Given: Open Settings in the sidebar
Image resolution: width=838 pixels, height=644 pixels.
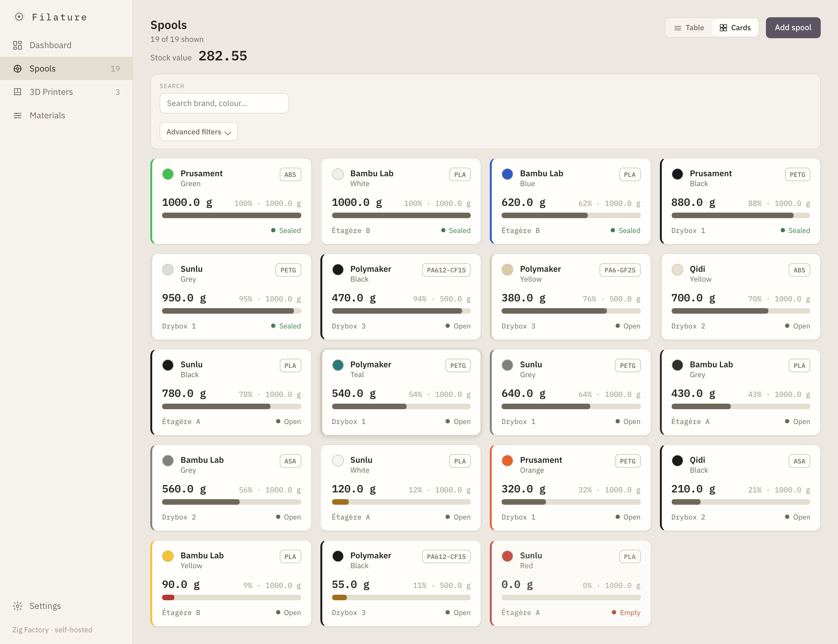Looking at the screenshot, I should pos(66,606).
